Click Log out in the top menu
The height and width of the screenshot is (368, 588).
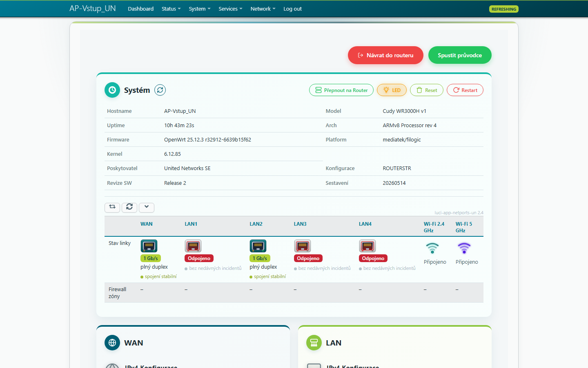point(293,9)
